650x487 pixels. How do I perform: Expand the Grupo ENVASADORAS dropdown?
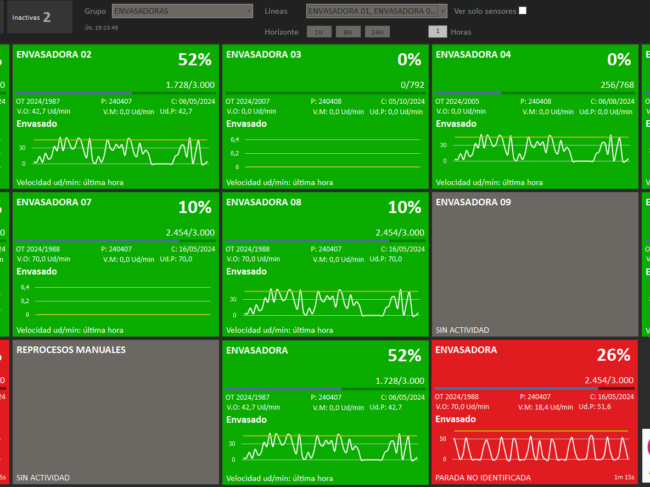tap(182, 11)
